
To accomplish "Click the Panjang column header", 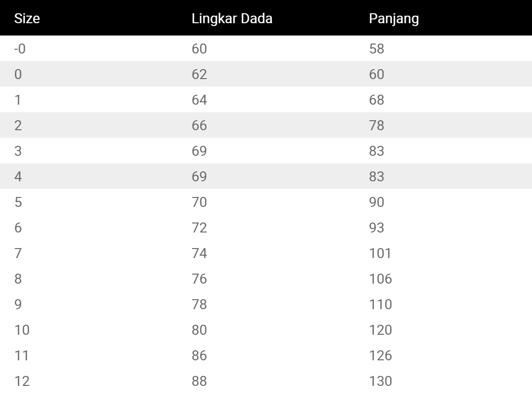I will (x=394, y=18).
